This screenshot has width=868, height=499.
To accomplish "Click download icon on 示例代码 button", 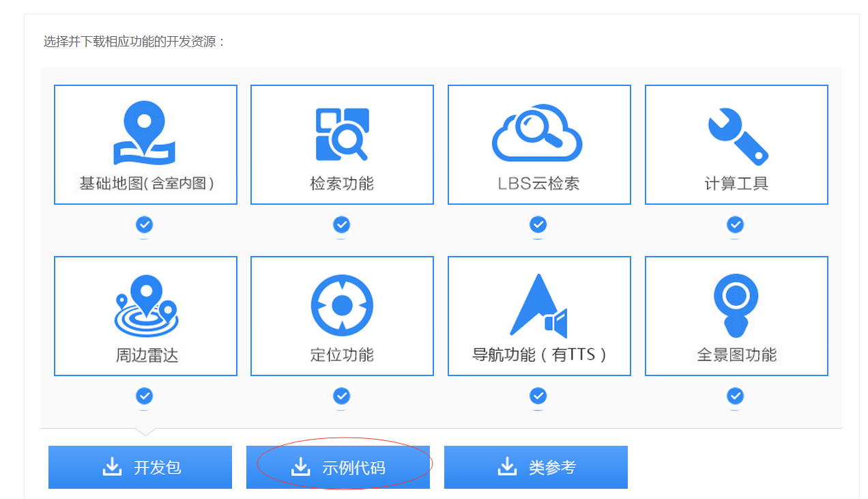I will click(x=300, y=467).
